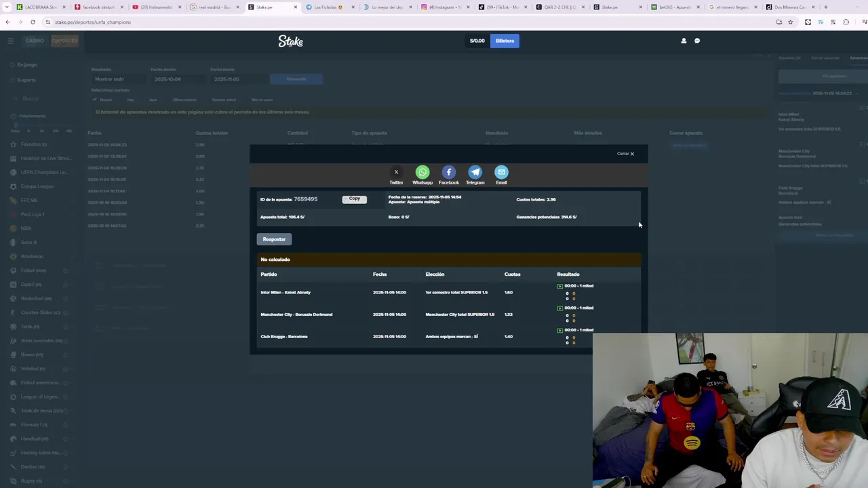Click the Cuotas column header

(512, 274)
